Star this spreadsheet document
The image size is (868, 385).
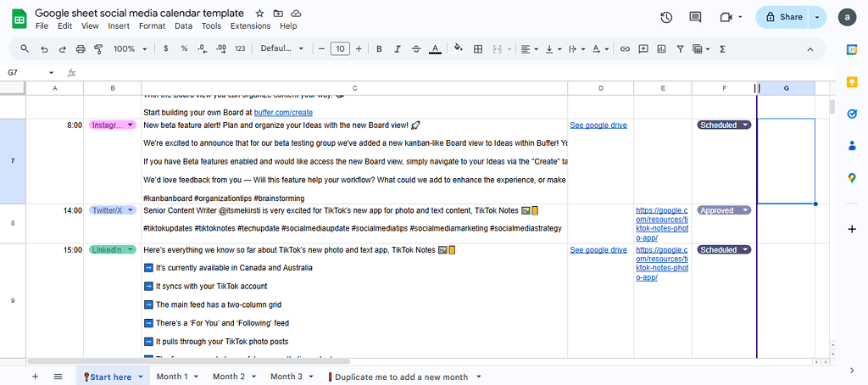coord(259,14)
